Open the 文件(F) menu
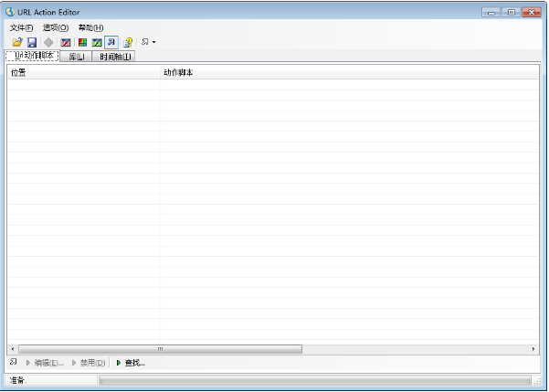The height and width of the screenshot is (392, 549). [x=21, y=27]
